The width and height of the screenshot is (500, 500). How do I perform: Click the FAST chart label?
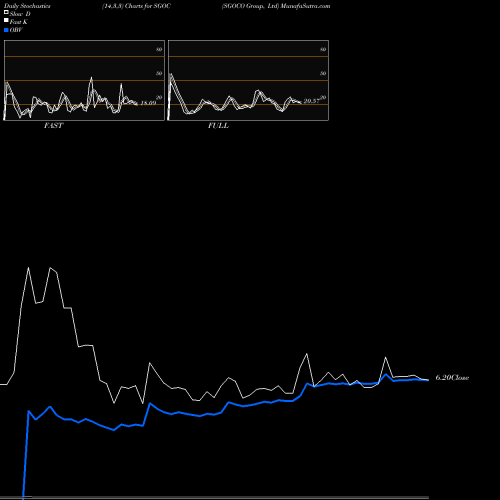[53, 126]
